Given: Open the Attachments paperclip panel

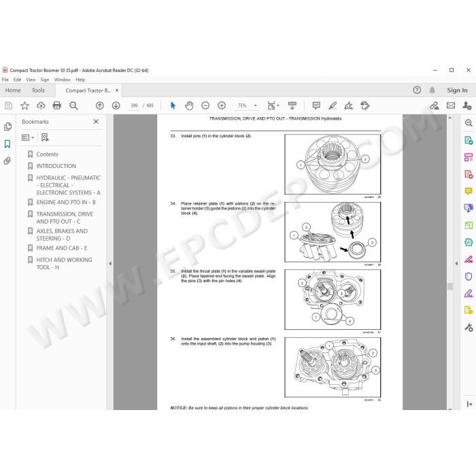Looking at the screenshot, I should tap(7, 160).
